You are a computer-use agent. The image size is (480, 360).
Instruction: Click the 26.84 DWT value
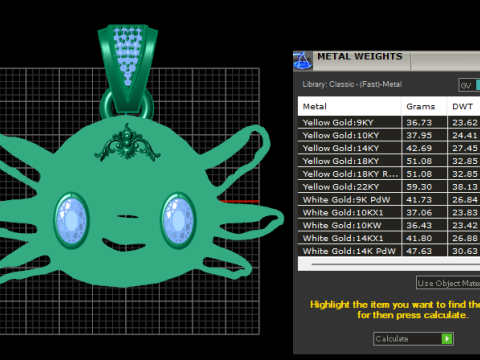click(x=465, y=200)
